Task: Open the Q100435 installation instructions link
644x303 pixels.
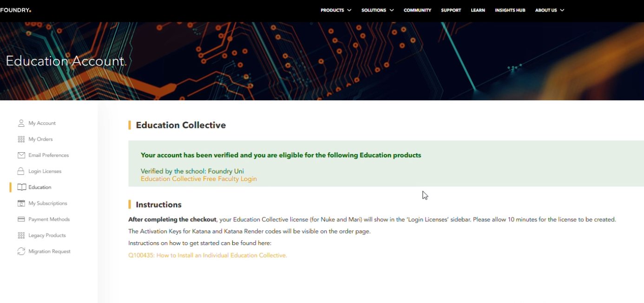Action: (x=207, y=255)
